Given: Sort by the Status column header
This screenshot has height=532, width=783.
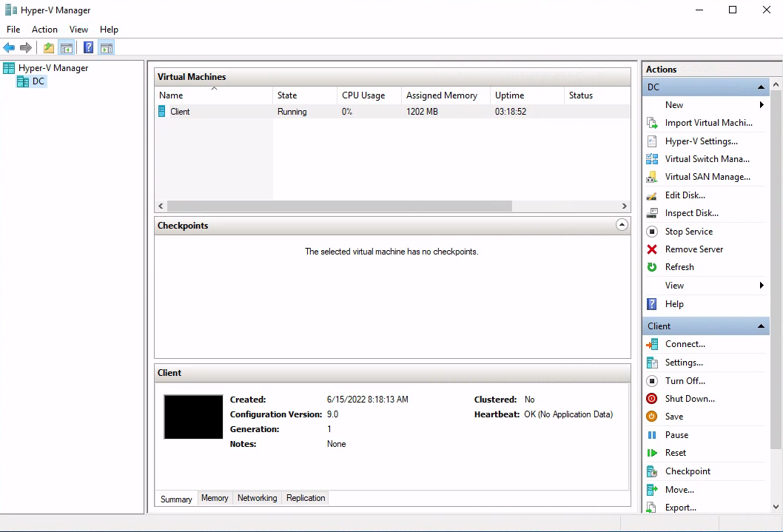Looking at the screenshot, I should click(597, 95).
